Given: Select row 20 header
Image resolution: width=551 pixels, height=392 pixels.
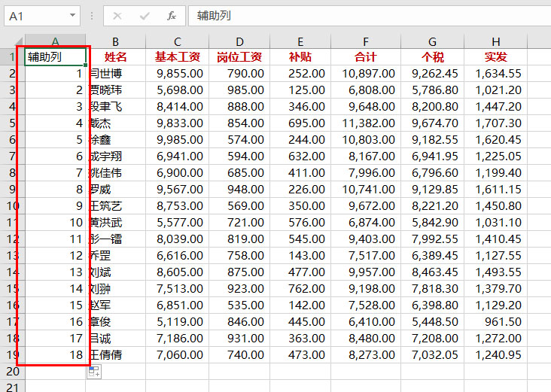Looking at the screenshot, I should 13,371.
